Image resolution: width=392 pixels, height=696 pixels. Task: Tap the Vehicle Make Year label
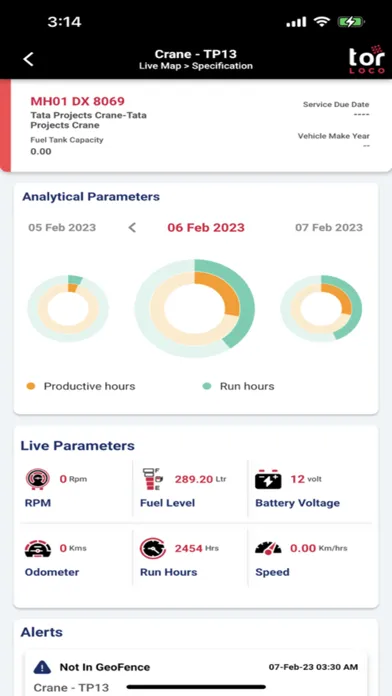(333, 136)
